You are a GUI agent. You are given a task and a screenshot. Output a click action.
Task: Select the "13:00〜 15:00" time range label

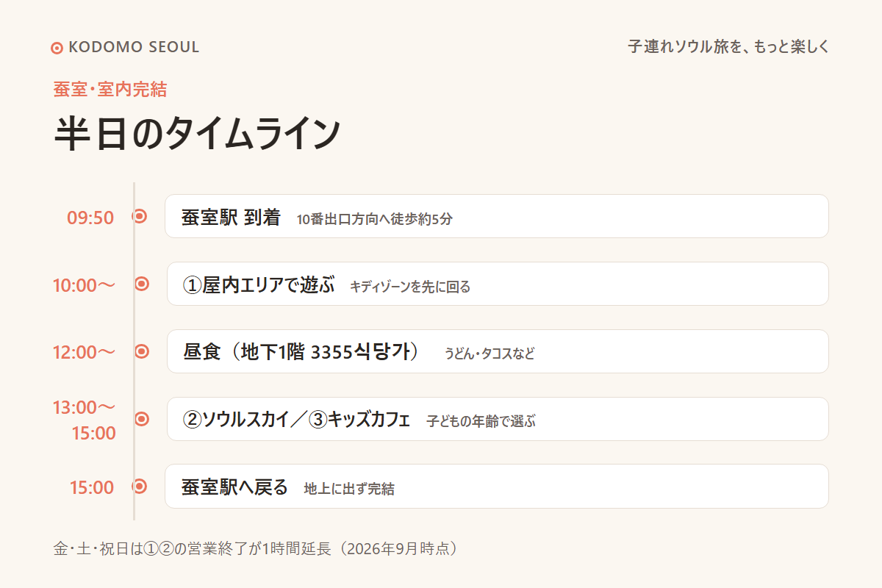point(85,420)
